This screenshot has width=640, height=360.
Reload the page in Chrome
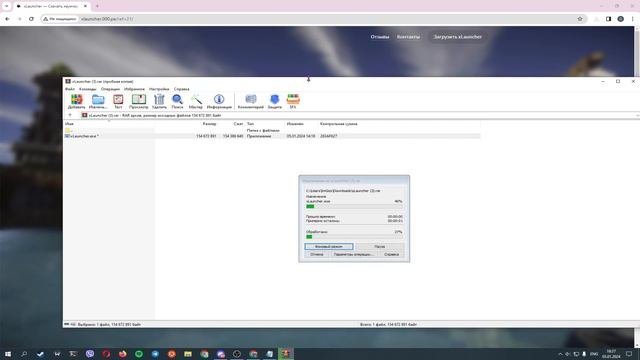pos(31,19)
